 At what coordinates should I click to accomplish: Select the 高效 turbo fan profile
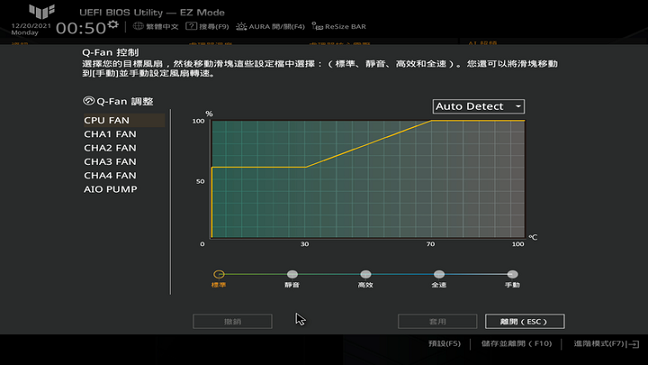(x=366, y=274)
